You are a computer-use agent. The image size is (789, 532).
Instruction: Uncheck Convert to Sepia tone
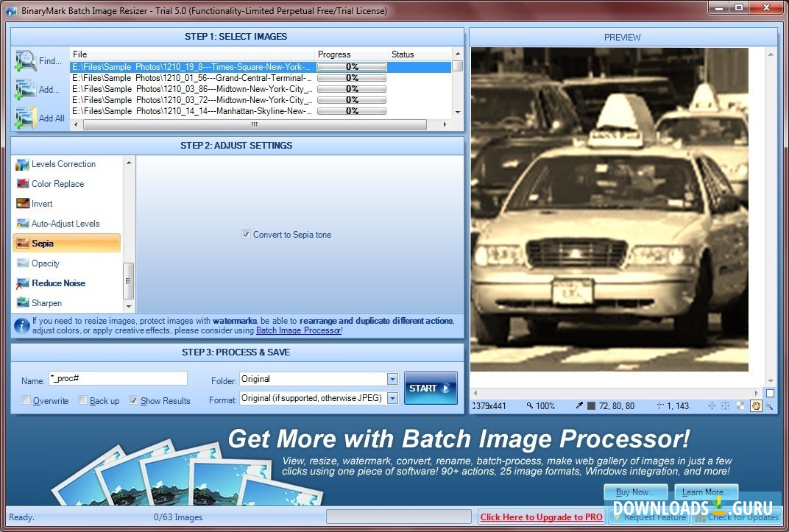point(247,235)
